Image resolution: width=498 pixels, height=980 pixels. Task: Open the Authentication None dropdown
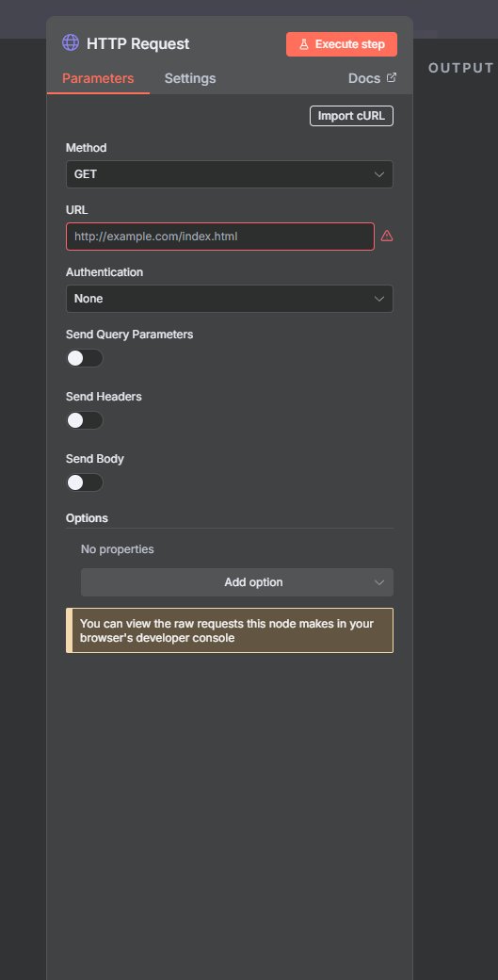(230, 299)
